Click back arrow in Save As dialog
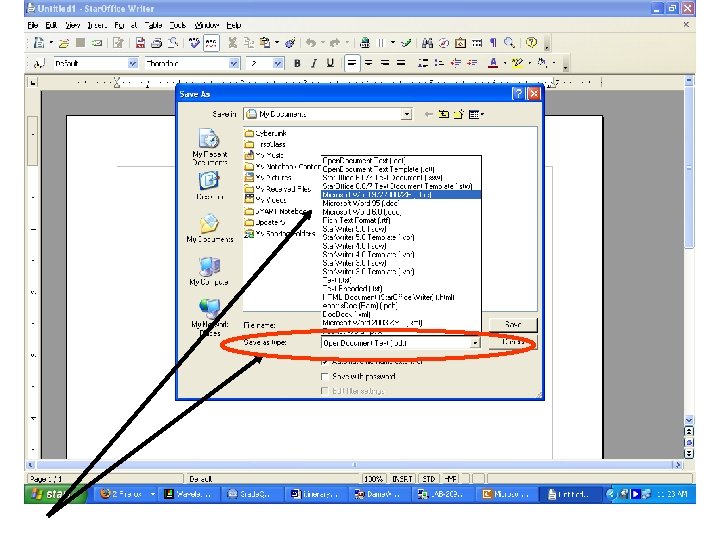Screen dimensions: 720x540 coord(428,114)
